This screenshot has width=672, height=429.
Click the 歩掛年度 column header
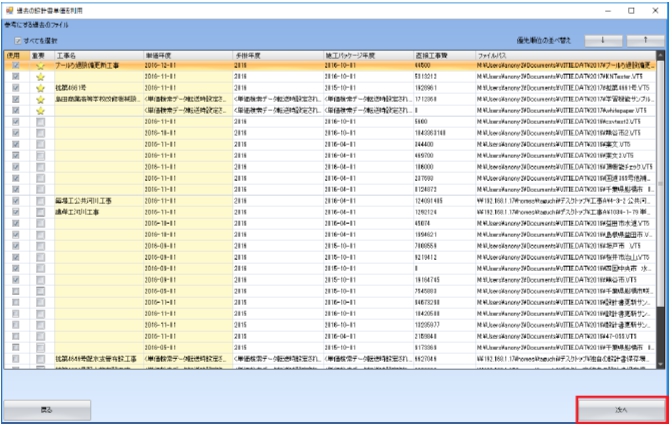click(275, 54)
